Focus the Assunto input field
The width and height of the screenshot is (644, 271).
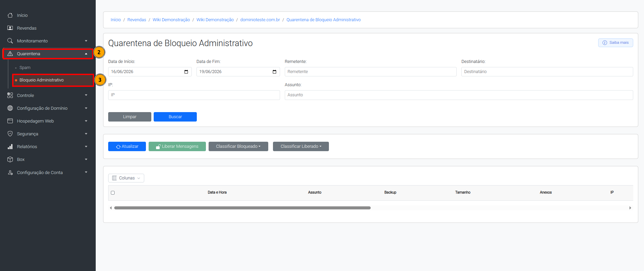pyautogui.click(x=459, y=95)
